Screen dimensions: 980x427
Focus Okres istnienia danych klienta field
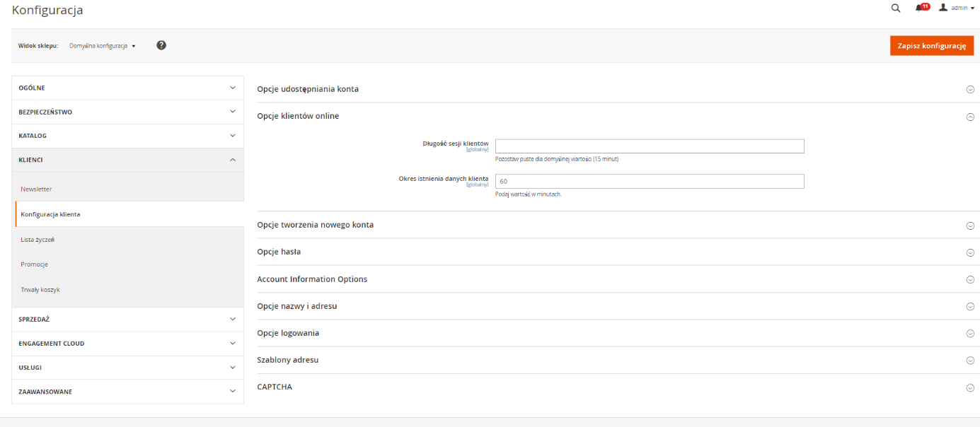[650, 182]
